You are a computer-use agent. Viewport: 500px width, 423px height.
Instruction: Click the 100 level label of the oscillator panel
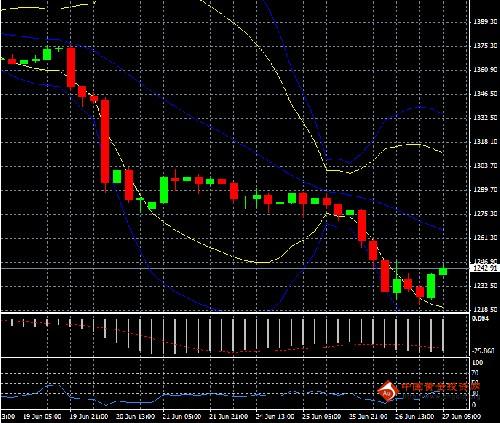click(x=478, y=362)
